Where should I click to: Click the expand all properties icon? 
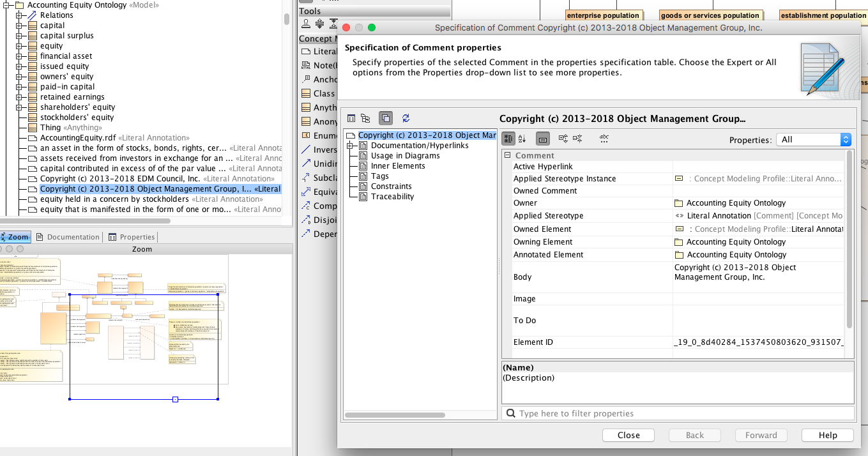[x=563, y=139]
